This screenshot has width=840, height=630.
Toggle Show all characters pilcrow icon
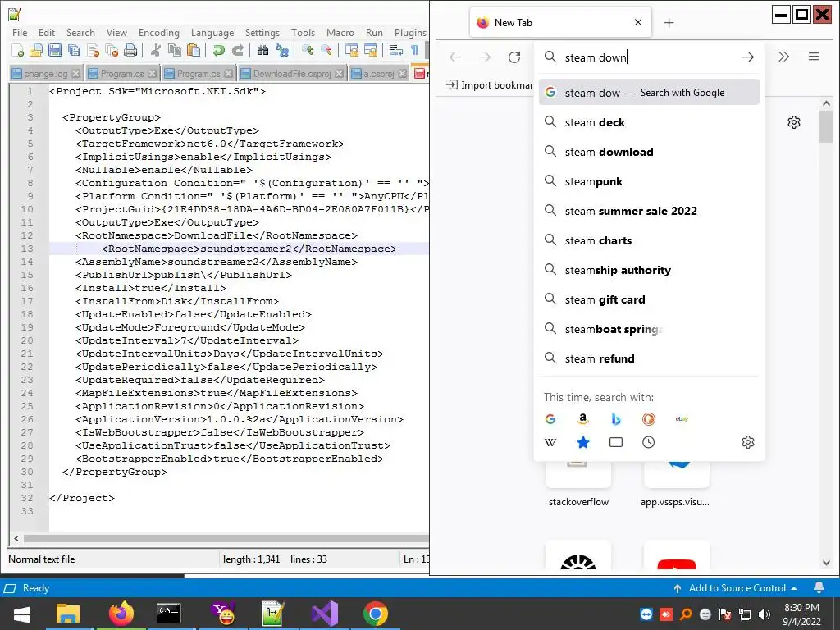pos(414,50)
